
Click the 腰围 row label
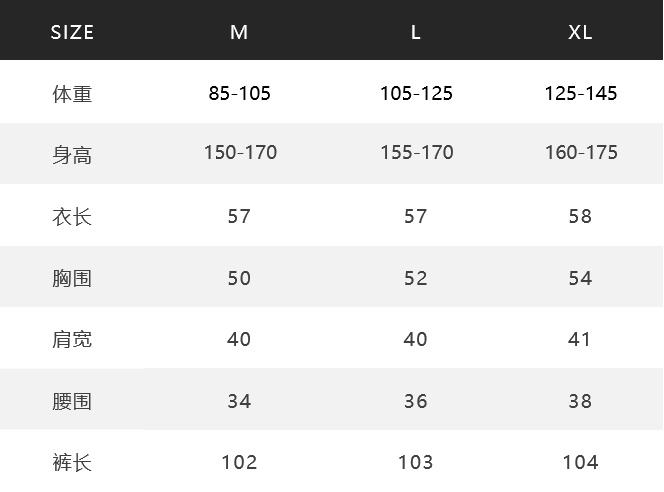tap(72, 401)
